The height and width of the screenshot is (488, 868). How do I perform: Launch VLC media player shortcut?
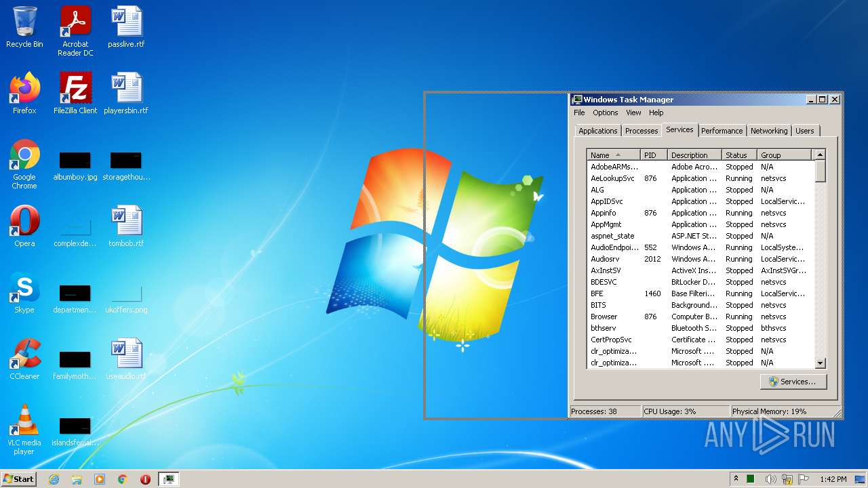coord(24,430)
